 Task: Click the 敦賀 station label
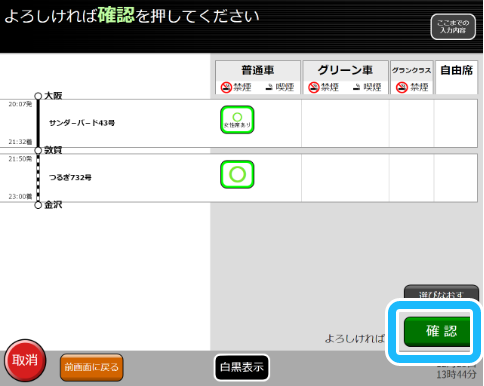coord(53,150)
